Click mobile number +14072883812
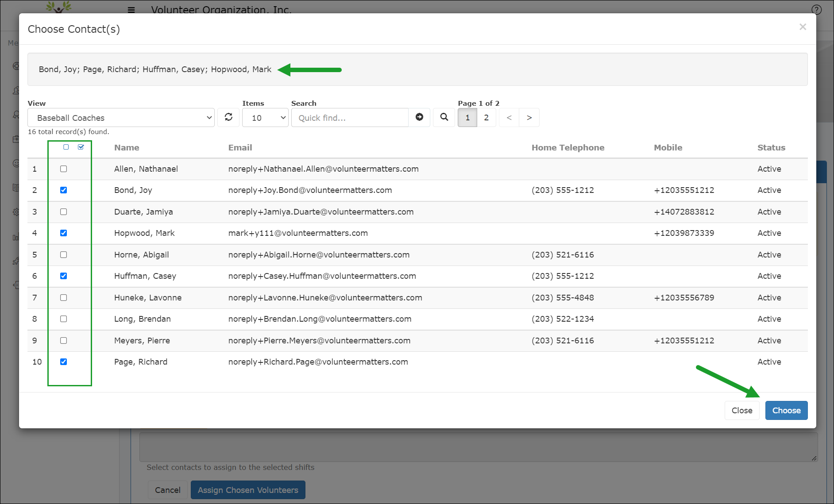Screen dimensions: 834x504 point(684,212)
